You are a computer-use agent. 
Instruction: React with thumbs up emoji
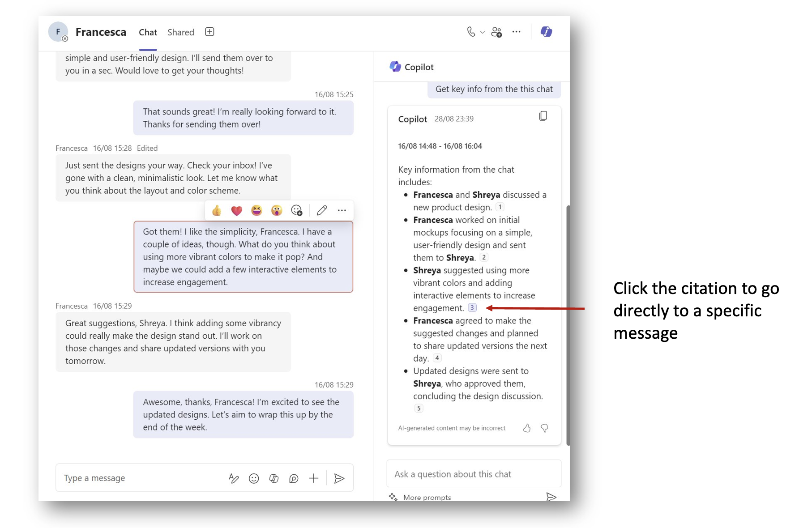217,210
